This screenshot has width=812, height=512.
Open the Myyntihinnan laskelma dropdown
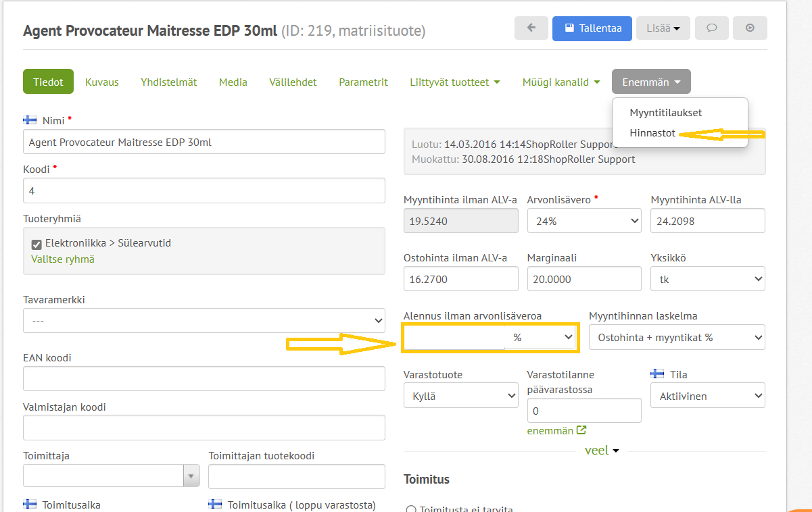(x=677, y=337)
